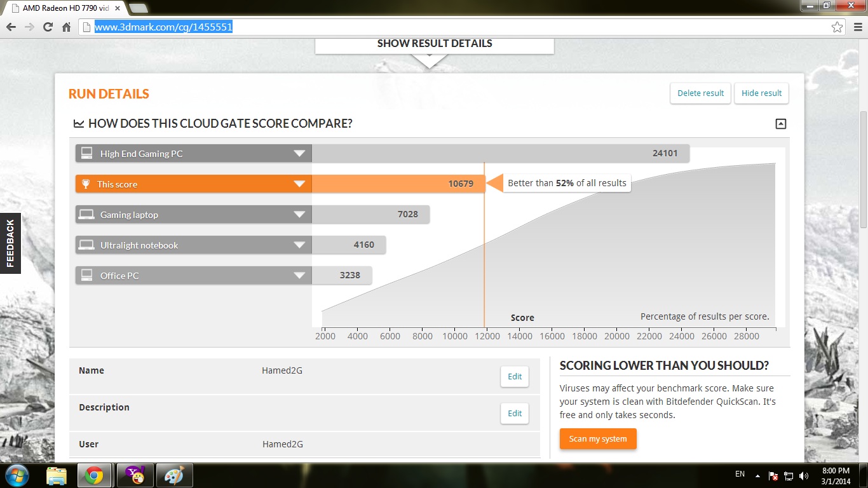Click the High End Gaming PC monitor icon
868x488 pixels.
[86, 153]
